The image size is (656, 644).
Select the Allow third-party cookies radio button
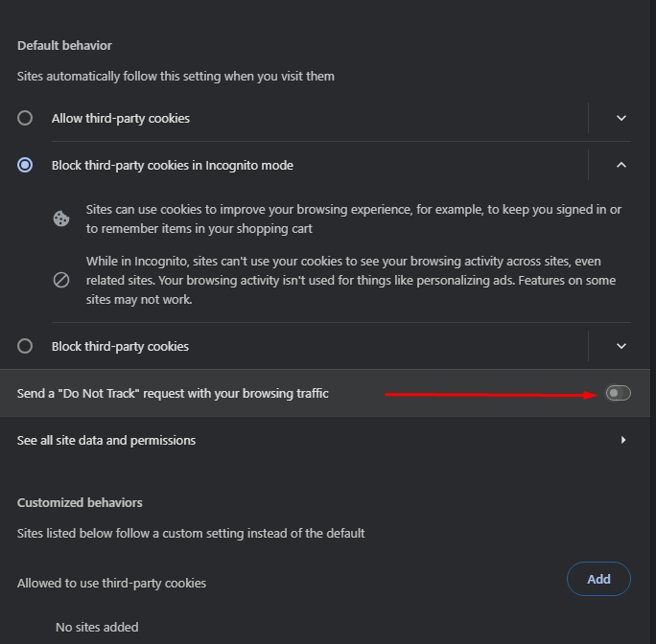point(25,118)
